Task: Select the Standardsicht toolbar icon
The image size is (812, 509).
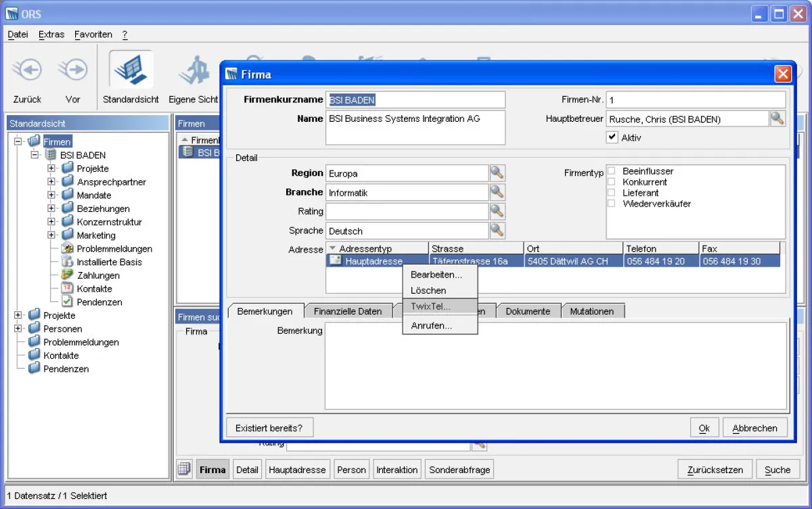Action: 130,68
